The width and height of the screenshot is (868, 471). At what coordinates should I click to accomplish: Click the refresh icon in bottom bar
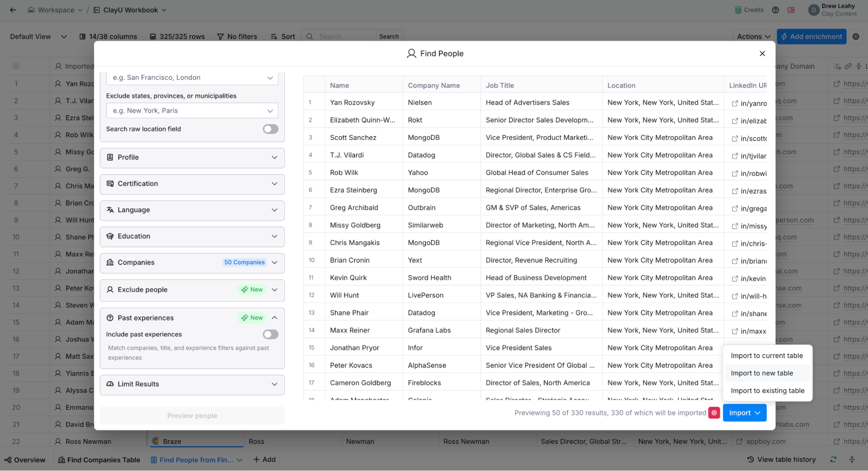click(x=833, y=459)
